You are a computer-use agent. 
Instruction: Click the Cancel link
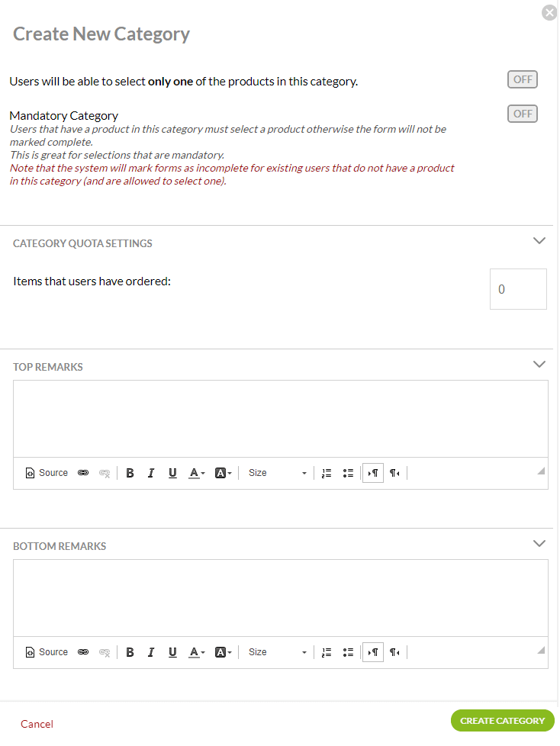click(37, 724)
